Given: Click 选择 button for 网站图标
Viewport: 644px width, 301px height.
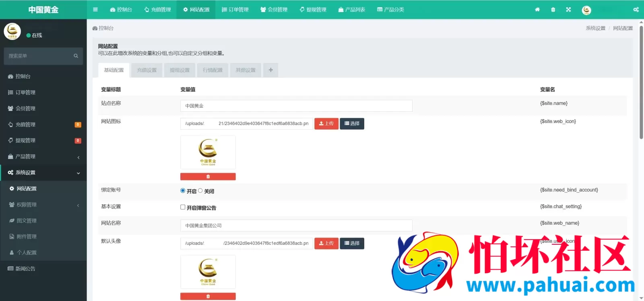Looking at the screenshot, I should tap(352, 124).
